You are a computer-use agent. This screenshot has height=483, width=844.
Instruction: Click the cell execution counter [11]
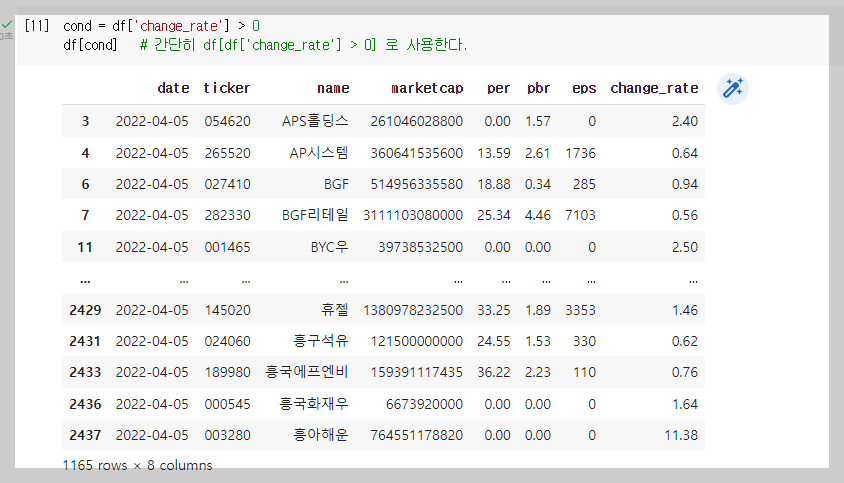tap(37, 25)
